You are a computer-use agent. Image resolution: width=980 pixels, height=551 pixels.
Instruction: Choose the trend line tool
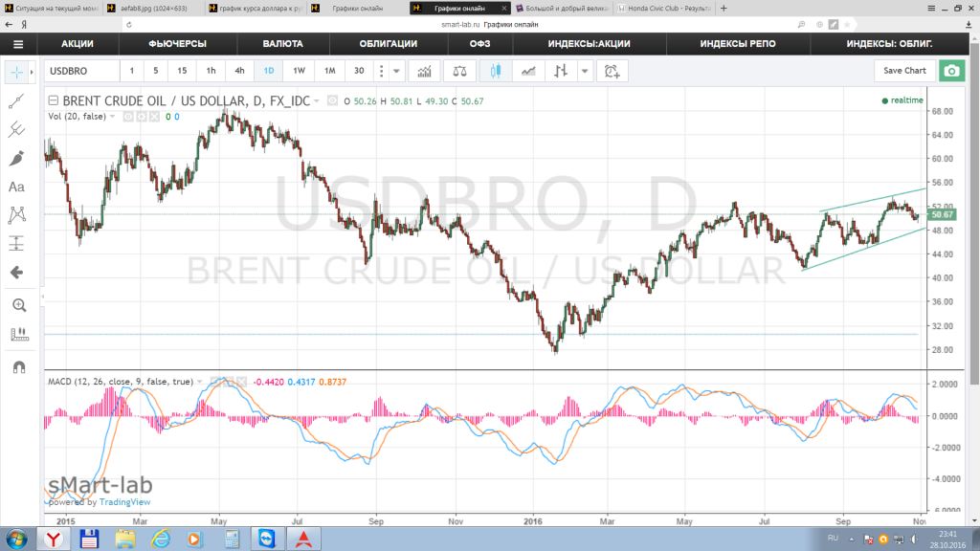[x=16, y=100]
